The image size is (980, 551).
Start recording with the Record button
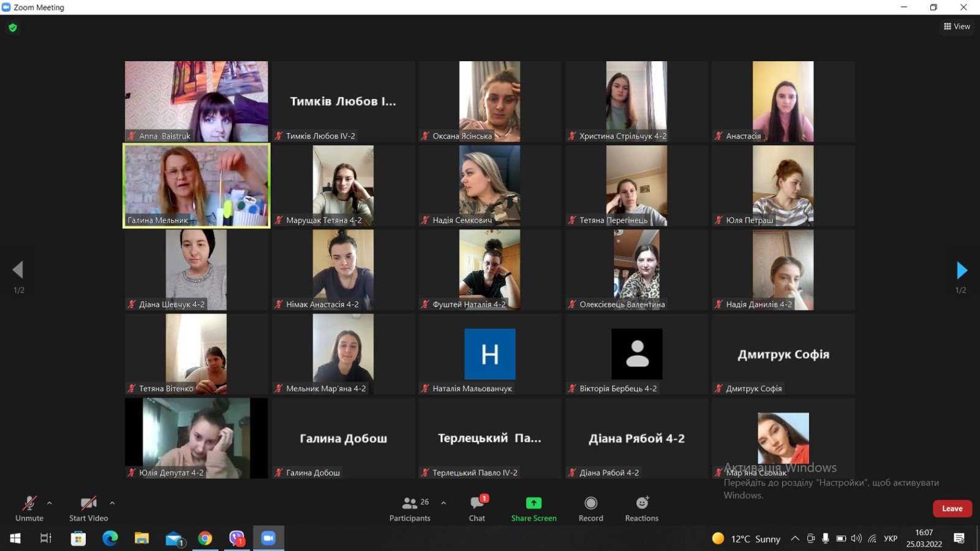tap(590, 508)
